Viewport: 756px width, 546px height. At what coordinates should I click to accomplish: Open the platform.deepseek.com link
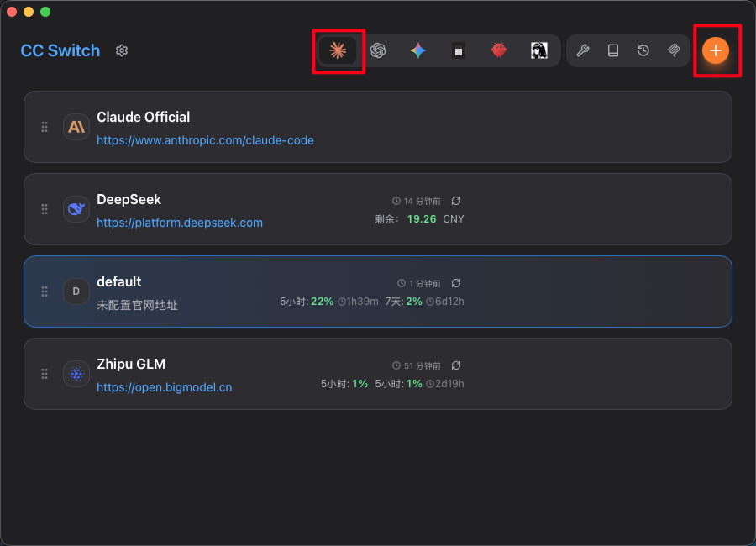tap(180, 223)
